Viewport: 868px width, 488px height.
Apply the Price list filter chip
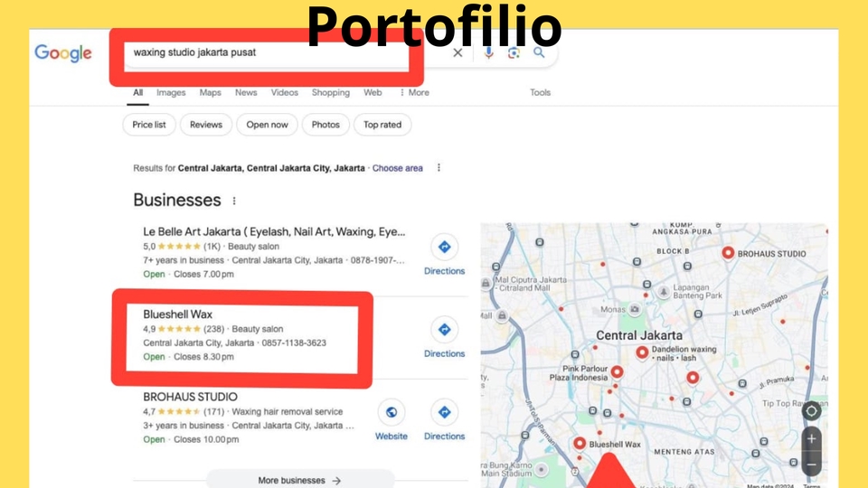pos(149,125)
